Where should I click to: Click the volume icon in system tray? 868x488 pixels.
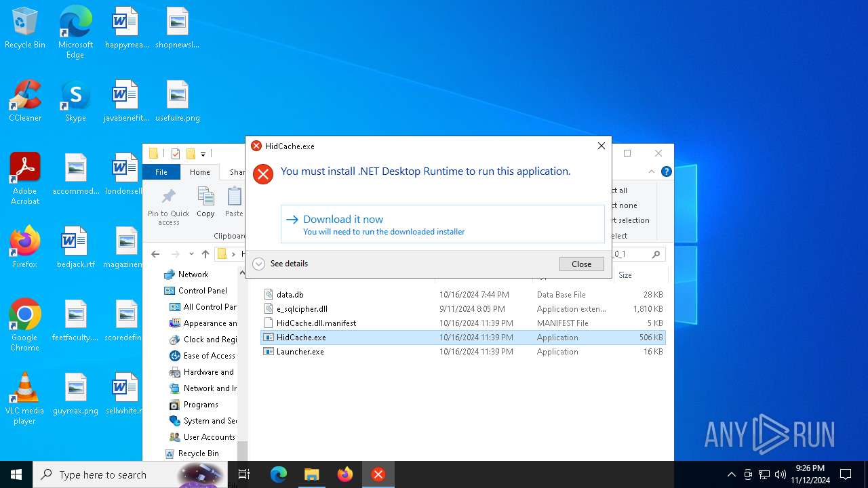(x=780, y=474)
